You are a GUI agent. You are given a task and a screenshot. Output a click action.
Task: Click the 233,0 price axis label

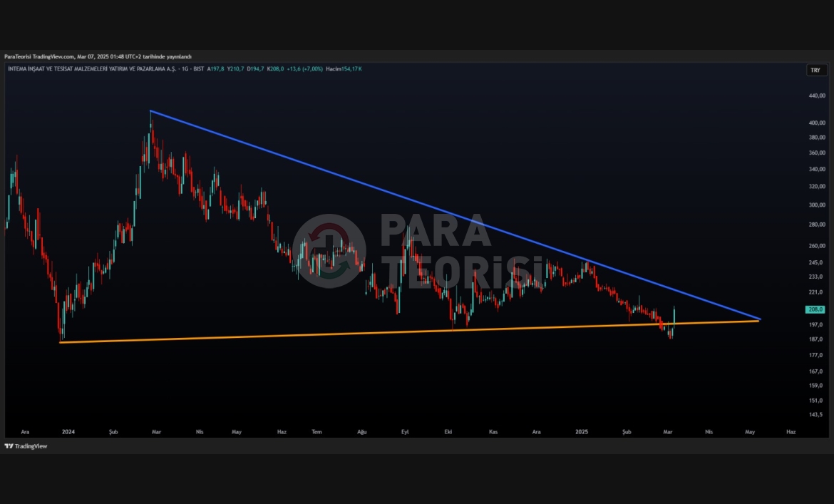[816, 277]
